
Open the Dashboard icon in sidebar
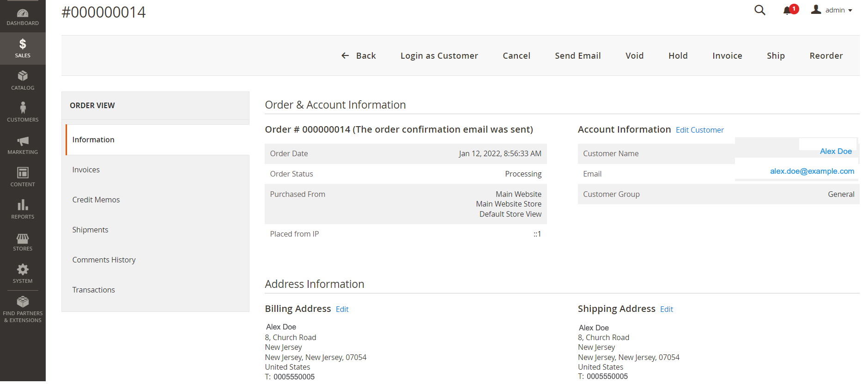point(23,13)
